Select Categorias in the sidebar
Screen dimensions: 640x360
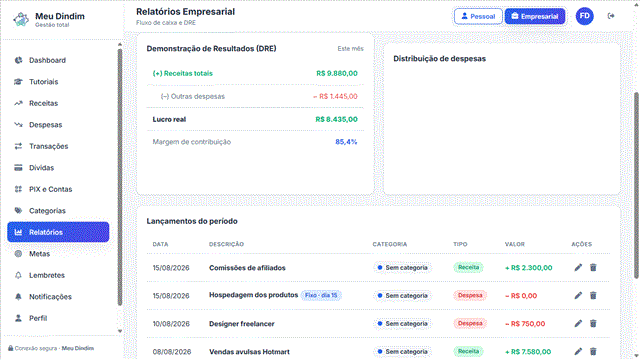point(58,211)
